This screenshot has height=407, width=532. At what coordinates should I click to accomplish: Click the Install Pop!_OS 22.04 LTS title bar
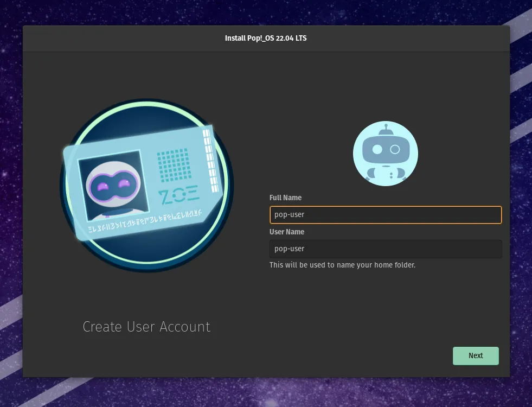coord(266,38)
